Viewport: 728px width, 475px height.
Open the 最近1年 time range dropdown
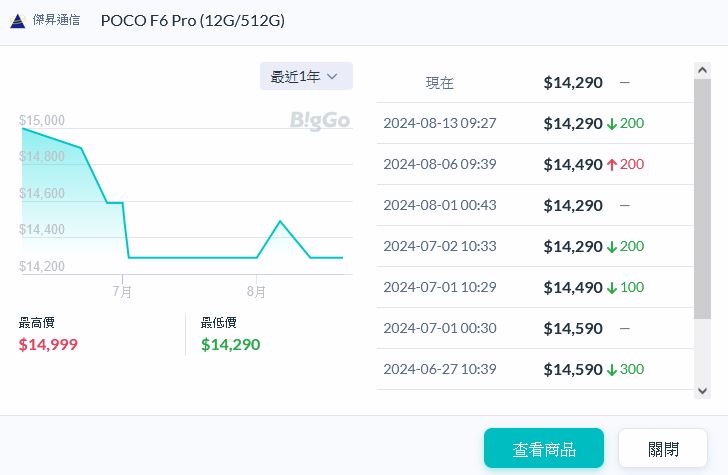pyautogui.click(x=306, y=76)
